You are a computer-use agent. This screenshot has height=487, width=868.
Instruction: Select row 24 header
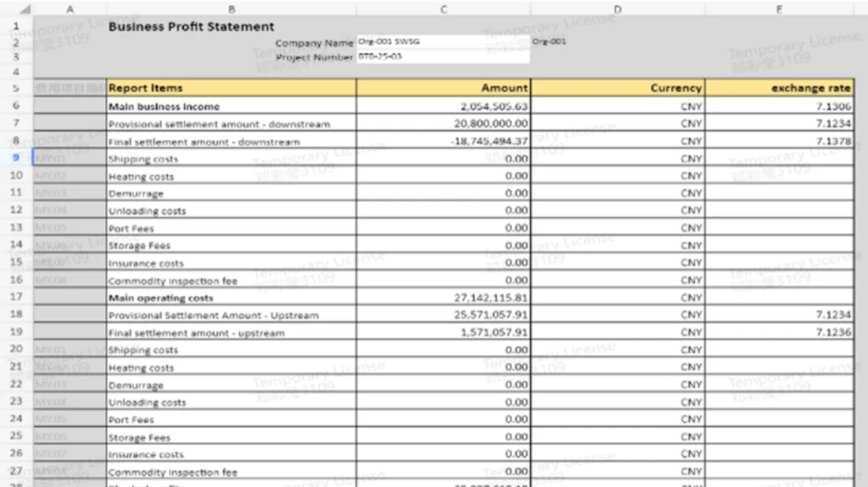click(16, 418)
